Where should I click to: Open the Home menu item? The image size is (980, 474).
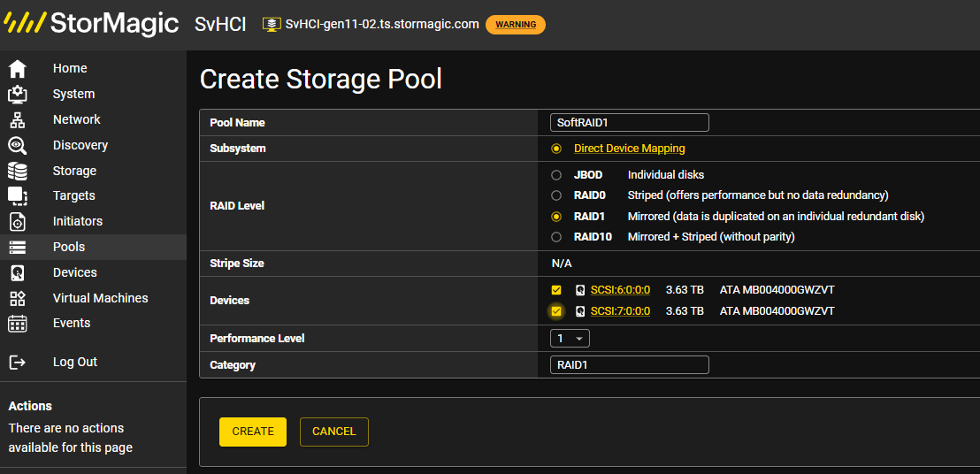[70, 68]
